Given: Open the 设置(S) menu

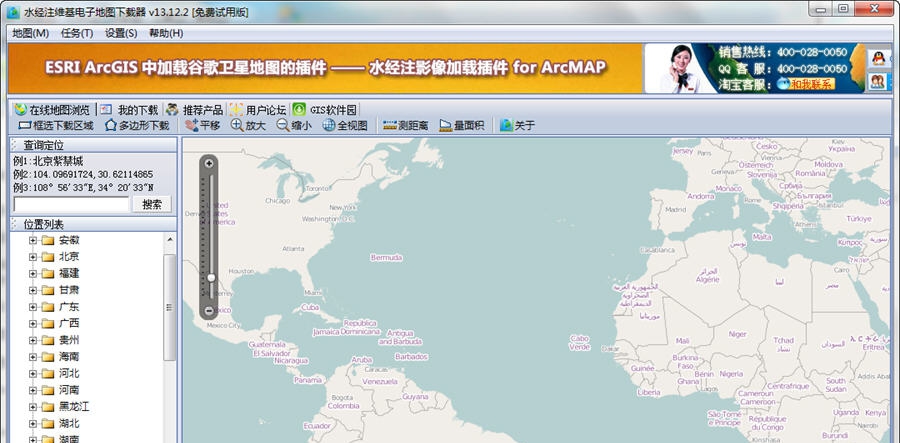Looking at the screenshot, I should click(x=121, y=33).
